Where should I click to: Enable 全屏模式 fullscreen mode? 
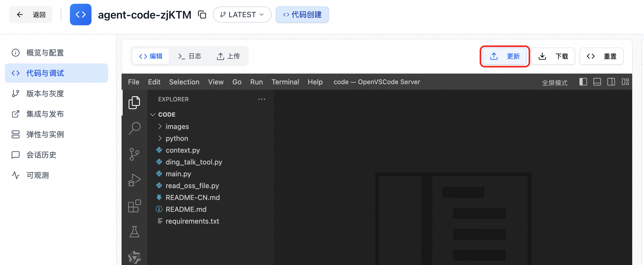point(555,83)
